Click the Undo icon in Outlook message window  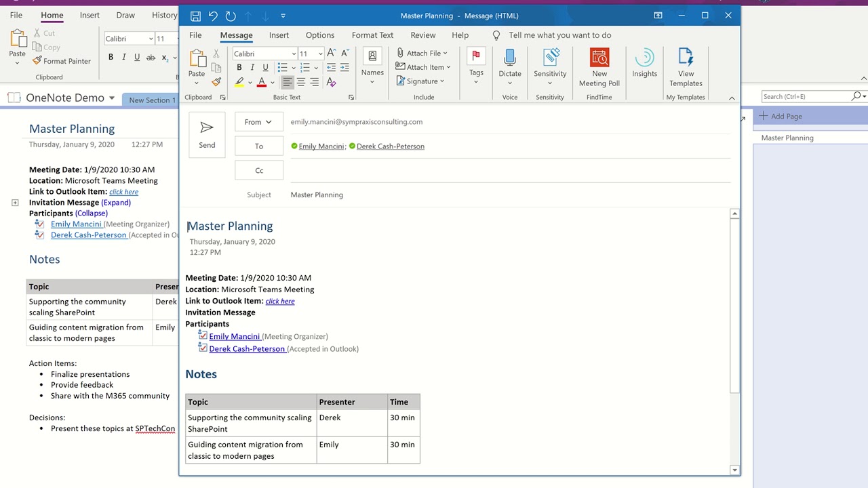pyautogui.click(x=213, y=16)
